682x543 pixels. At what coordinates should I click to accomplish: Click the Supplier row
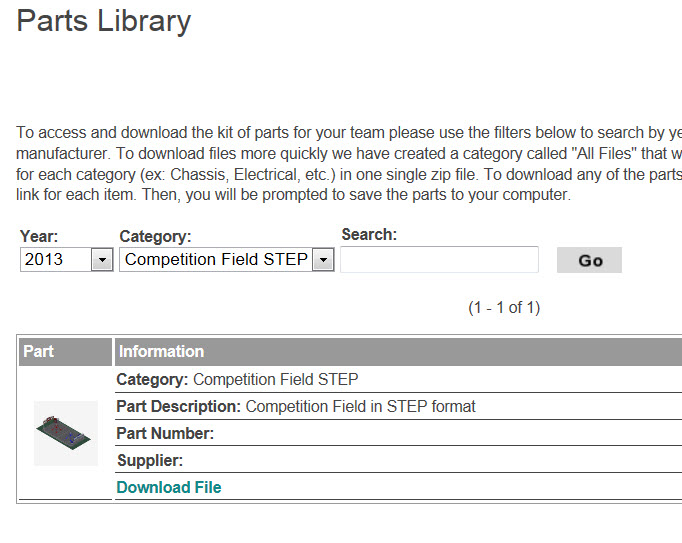pyautogui.click(x=398, y=460)
